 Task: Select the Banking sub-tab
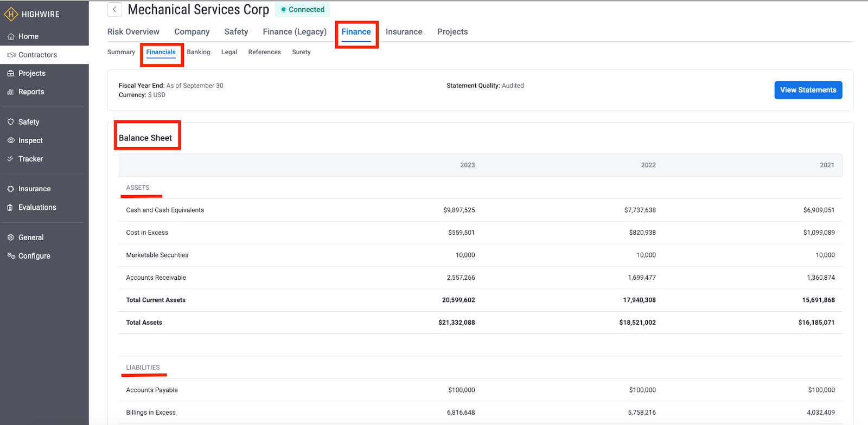tap(199, 52)
